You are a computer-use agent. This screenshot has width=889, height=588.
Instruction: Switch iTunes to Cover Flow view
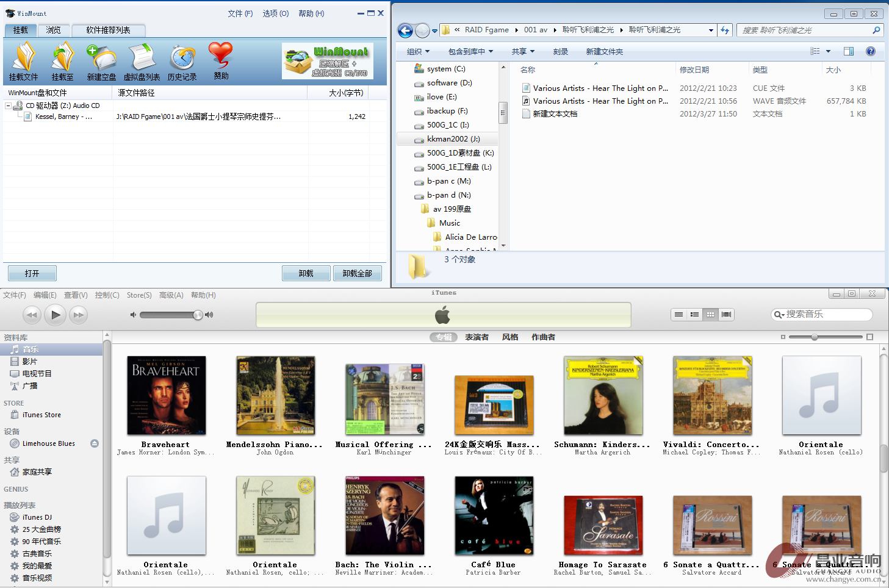(726, 314)
